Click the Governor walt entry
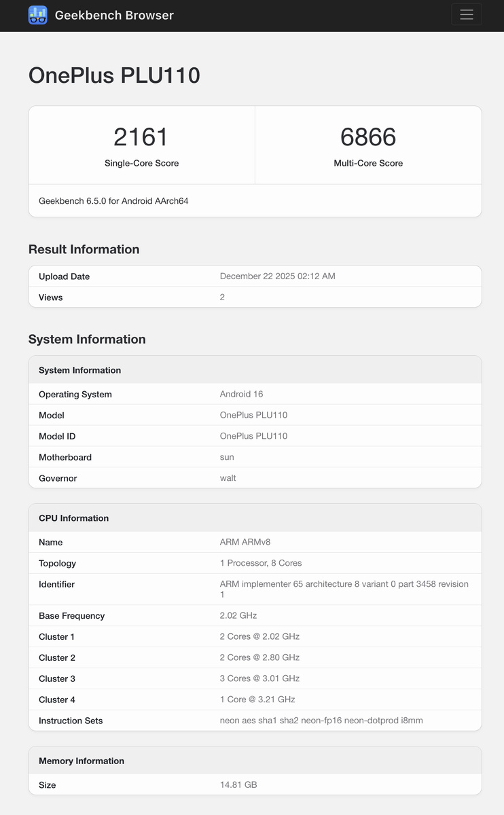Image resolution: width=504 pixels, height=815 pixels. (x=255, y=477)
